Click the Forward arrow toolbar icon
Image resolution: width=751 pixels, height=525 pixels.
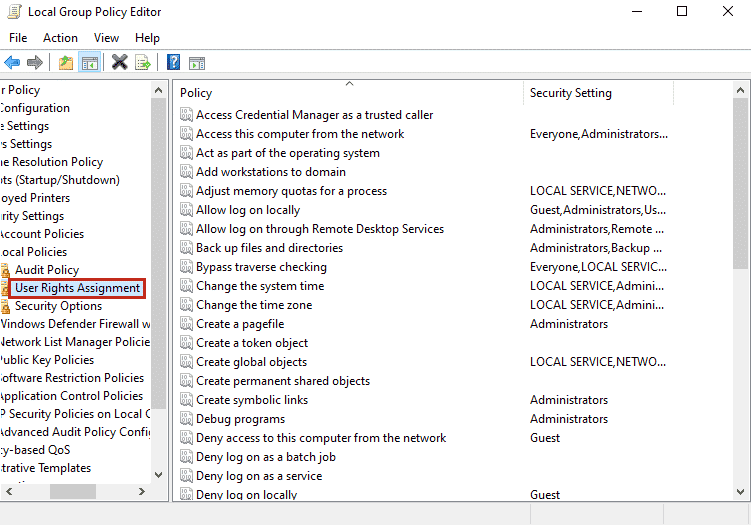click(35, 62)
